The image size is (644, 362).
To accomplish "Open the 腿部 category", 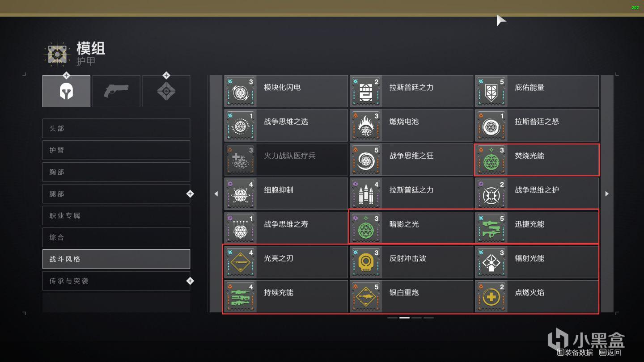I will 116,194.
